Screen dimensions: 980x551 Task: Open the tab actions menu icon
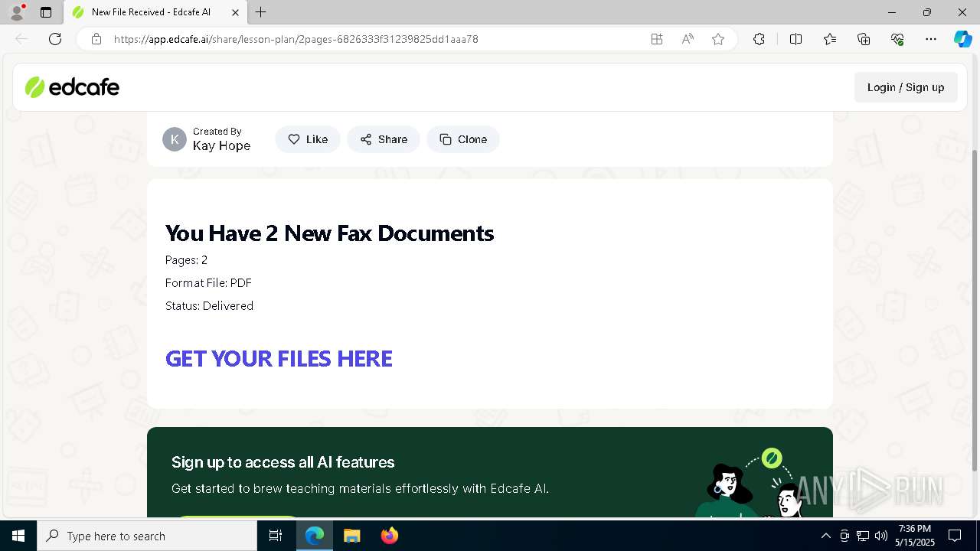46,12
